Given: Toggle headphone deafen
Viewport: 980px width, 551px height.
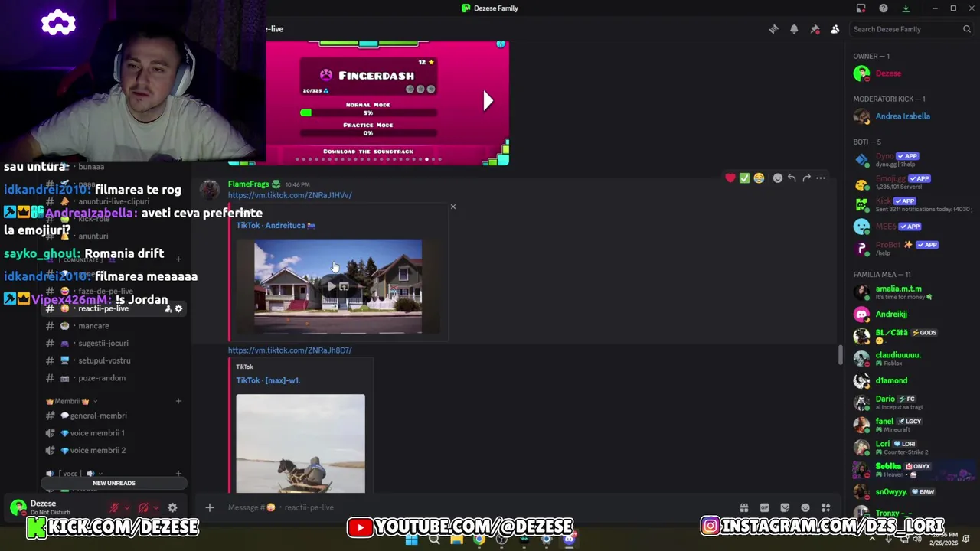Looking at the screenshot, I should tap(143, 507).
